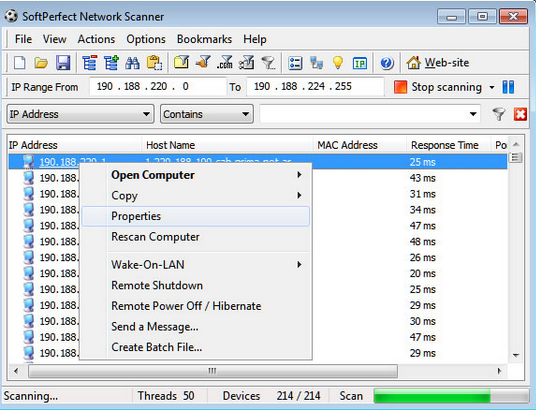
Task: Click the collapse all tree icon with red minus
Action: click(x=90, y=63)
